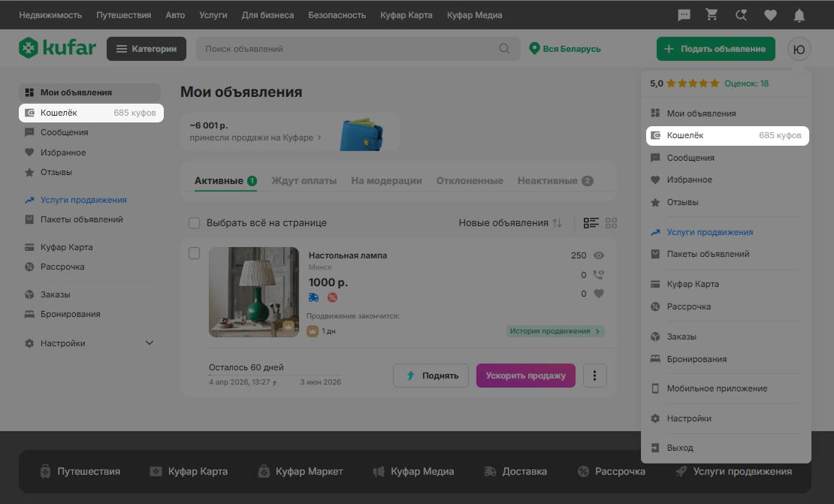Tick the checkbox next to Настольная лампа listing
This screenshot has width=834, height=504.
194,253
